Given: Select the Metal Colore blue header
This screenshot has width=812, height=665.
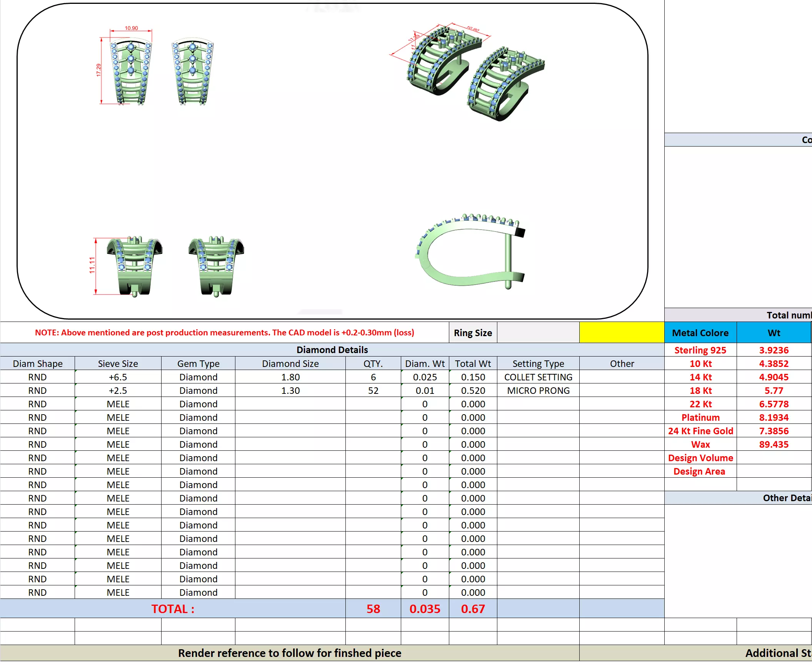Looking at the screenshot, I should coord(700,333).
